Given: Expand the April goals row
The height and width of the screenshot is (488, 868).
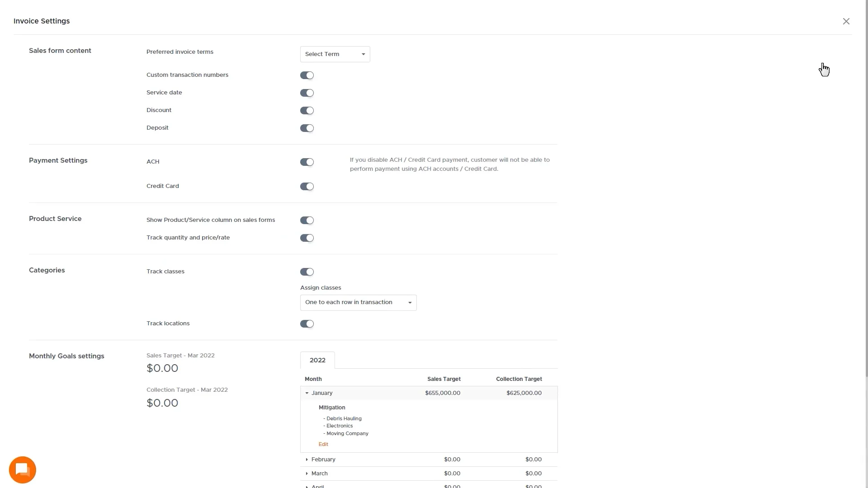Looking at the screenshot, I should 307,486.
